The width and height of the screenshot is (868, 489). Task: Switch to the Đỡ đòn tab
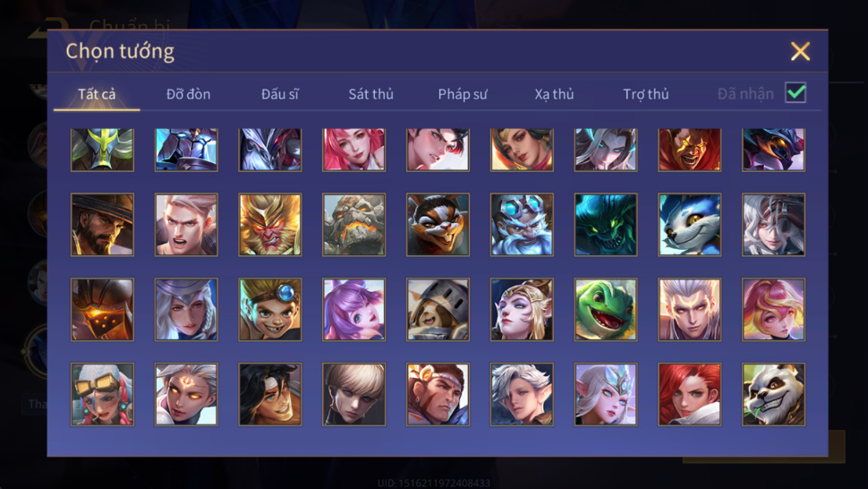pyautogui.click(x=188, y=94)
